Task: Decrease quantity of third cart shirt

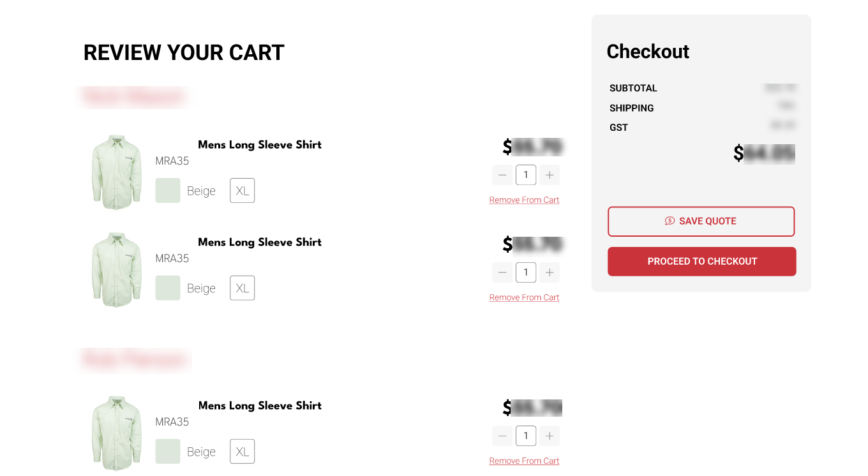Action: (x=502, y=436)
